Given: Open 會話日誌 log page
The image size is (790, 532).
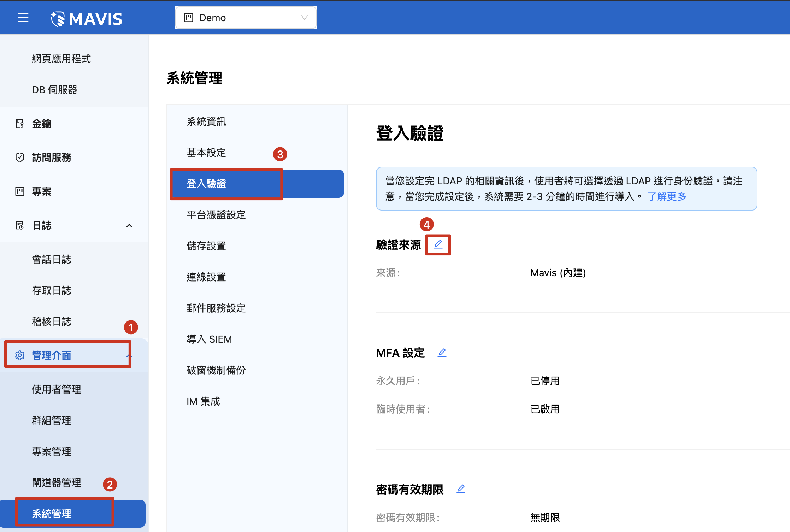Looking at the screenshot, I should pos(52,259).
